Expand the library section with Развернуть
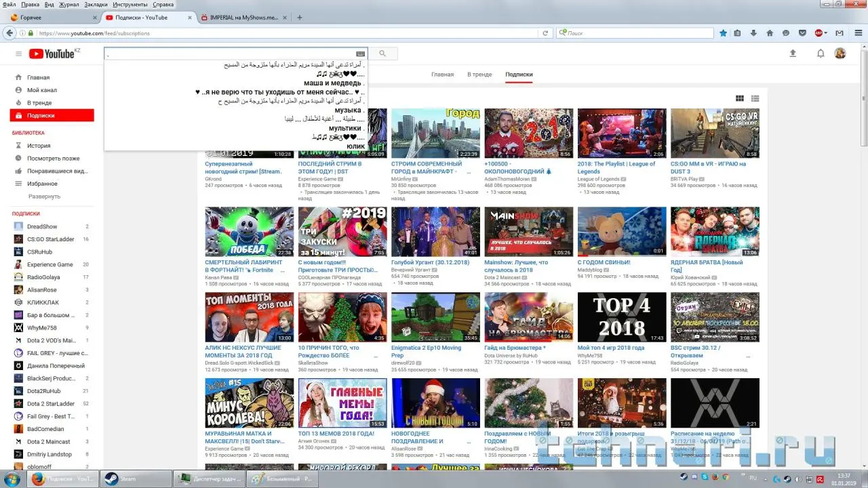The width and height of the screenshot is (868, 488). tap(44, 197)
